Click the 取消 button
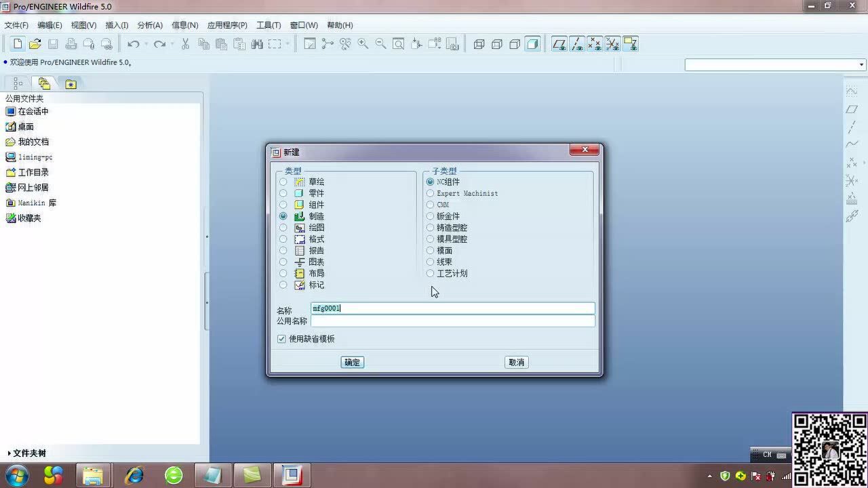 [516, 363]
